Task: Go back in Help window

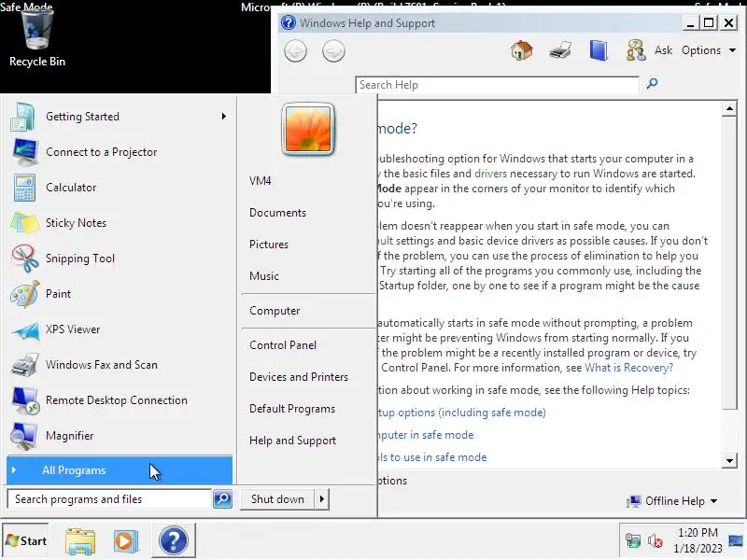Action: (x=295, y=51)
